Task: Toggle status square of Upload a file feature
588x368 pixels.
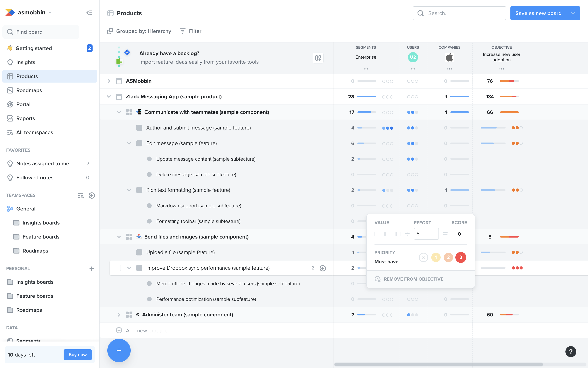Action: (x=139, y=252)
